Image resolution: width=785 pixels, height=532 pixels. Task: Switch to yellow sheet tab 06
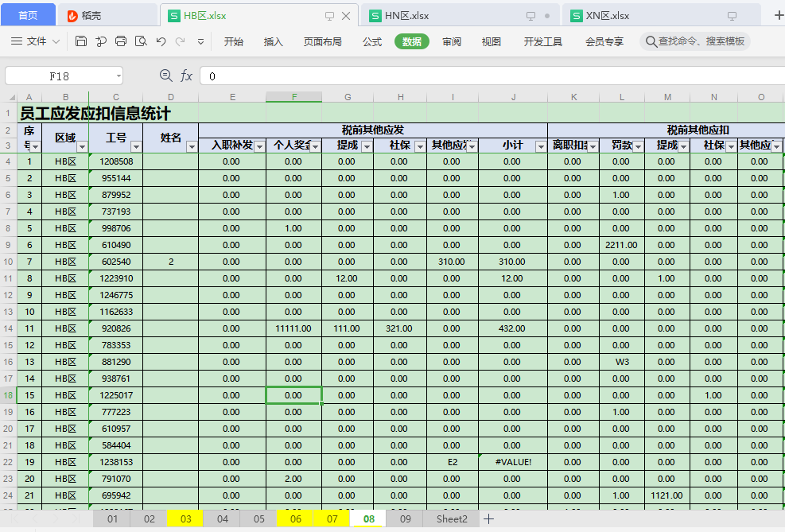[x=296, y=519]
